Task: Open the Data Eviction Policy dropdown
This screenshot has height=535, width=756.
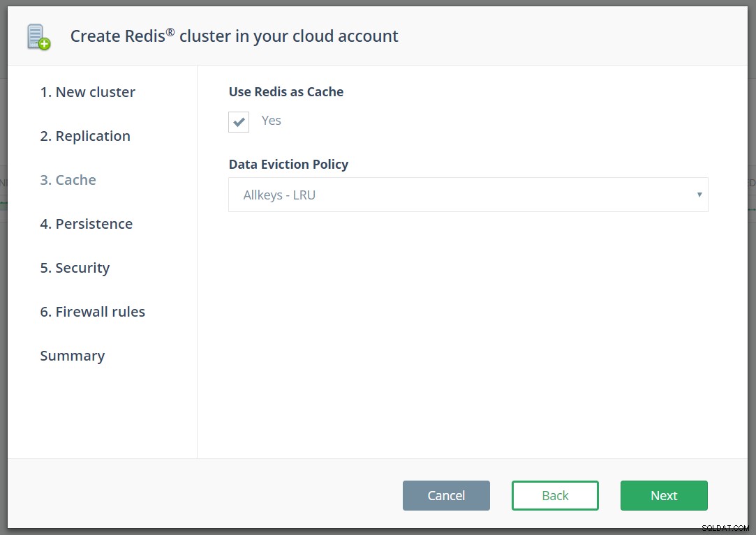Action: 468,195
